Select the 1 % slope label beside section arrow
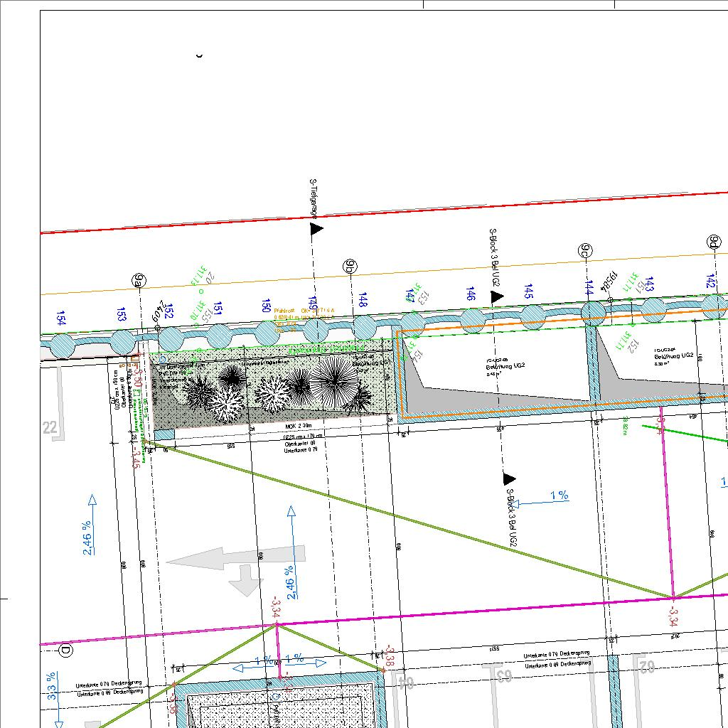 coord(559,496)
